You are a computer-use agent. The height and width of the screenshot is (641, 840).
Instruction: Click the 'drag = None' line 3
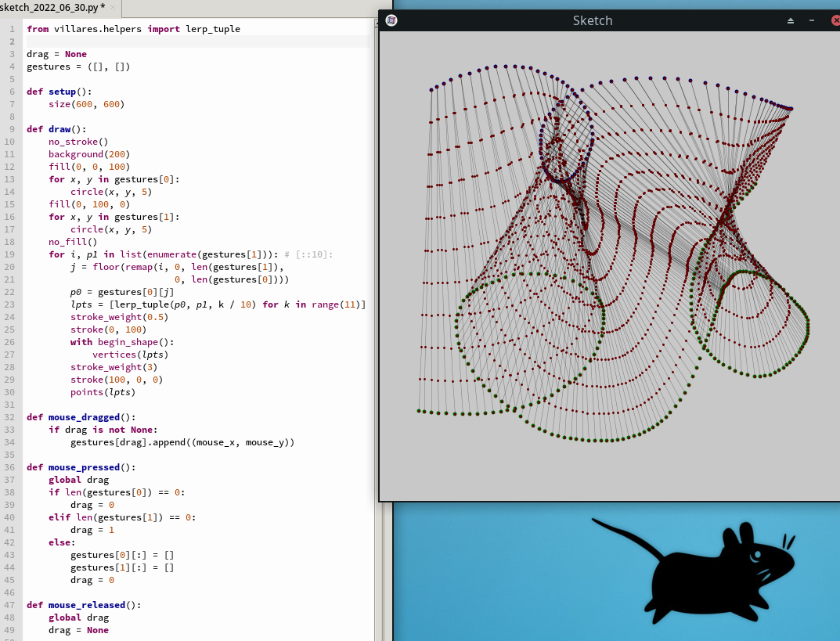pos(56,54)
